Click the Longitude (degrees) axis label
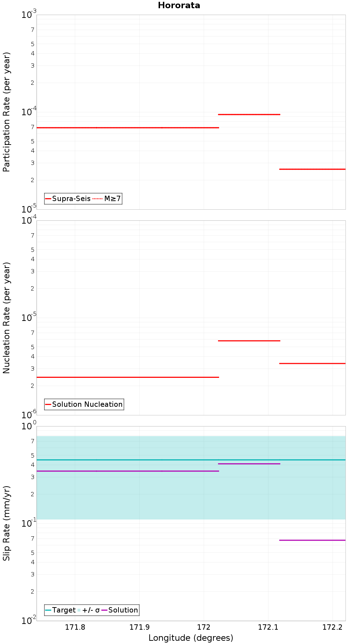Screen dimensions: 358x644 pyautogui.click(x=191, y=638)
